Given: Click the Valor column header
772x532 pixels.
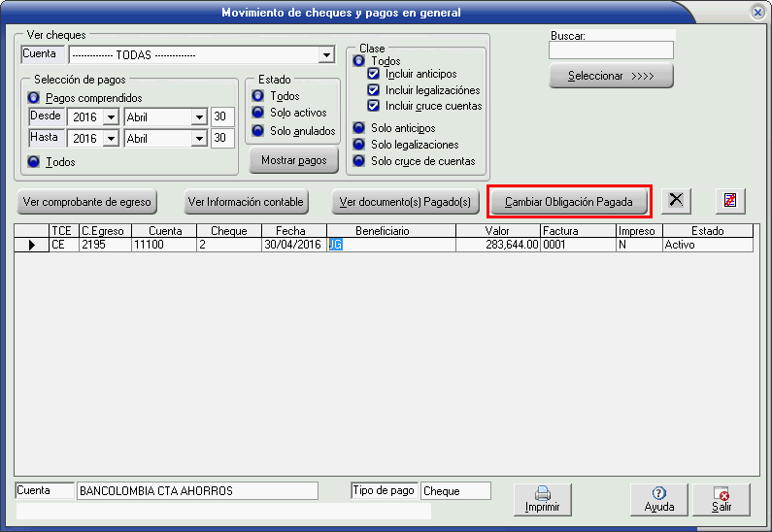Looking at the screenshot, I should point(497,231).
